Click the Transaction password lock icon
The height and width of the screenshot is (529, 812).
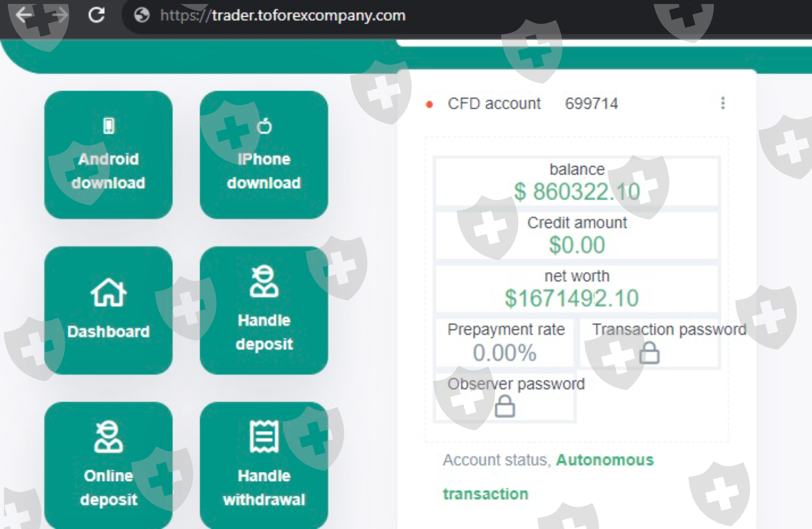click(x=649, y=353)
